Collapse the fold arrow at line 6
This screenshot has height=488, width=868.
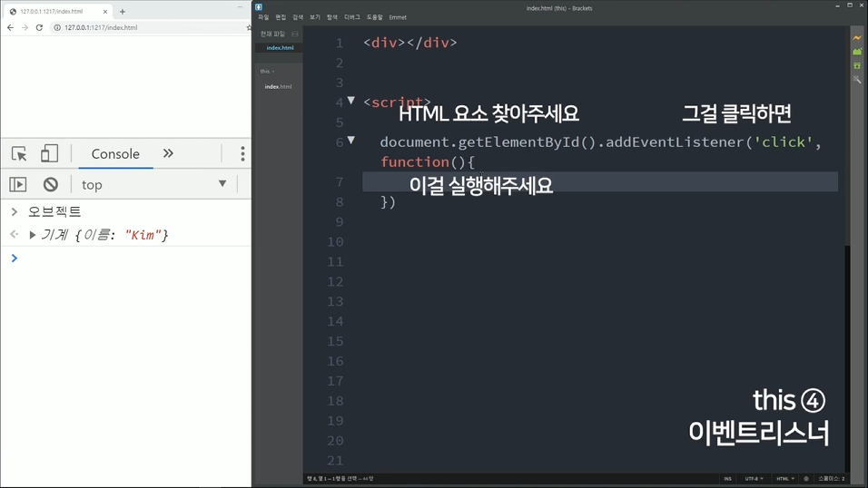point(351,141)
